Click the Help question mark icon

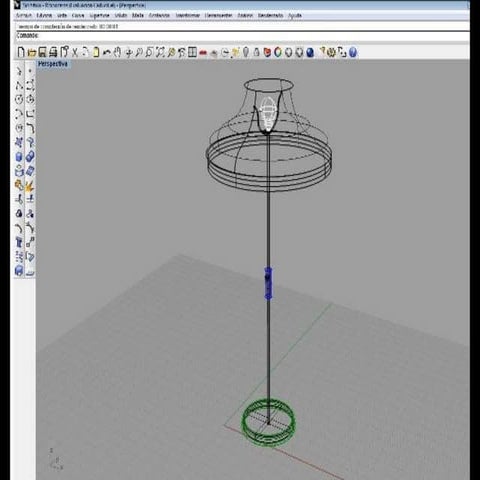pyautogui.click(x=353, y=52)
